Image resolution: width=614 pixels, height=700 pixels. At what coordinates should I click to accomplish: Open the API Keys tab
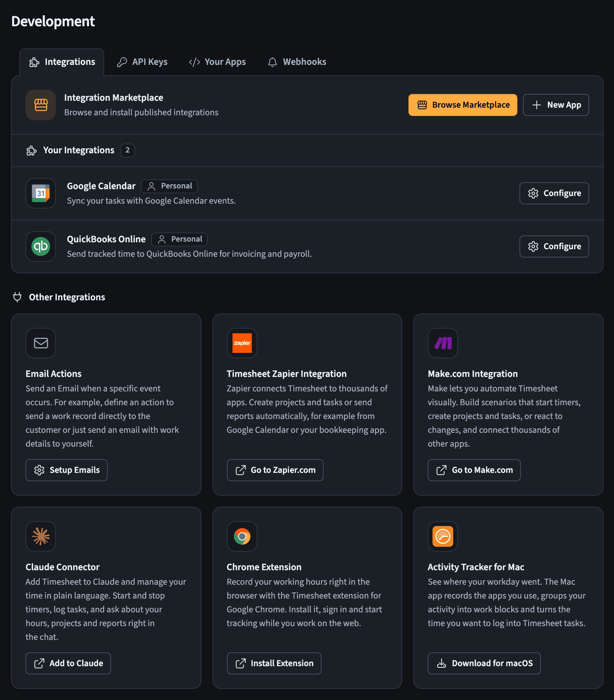(x=142, y=62)
